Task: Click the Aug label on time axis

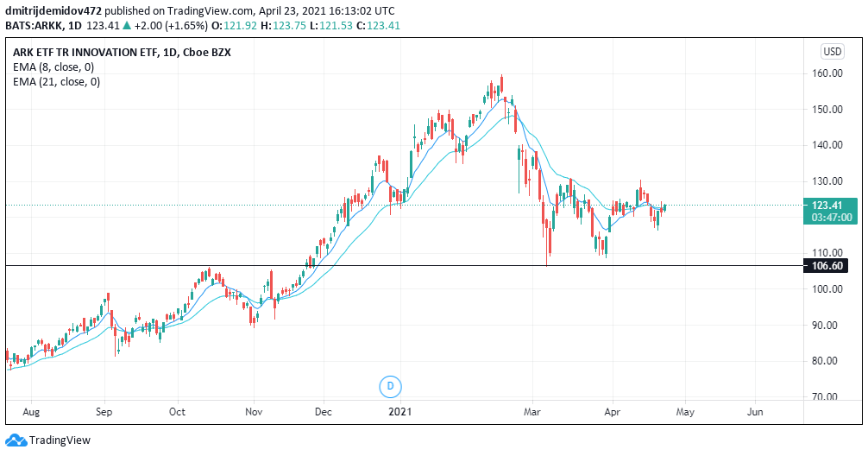Action: point(32,412)
